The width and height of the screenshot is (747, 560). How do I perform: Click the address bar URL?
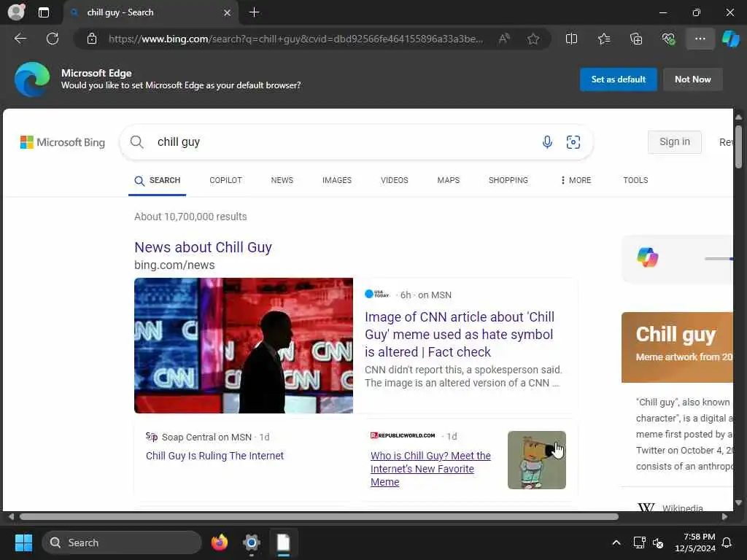[x=295, y=39]
